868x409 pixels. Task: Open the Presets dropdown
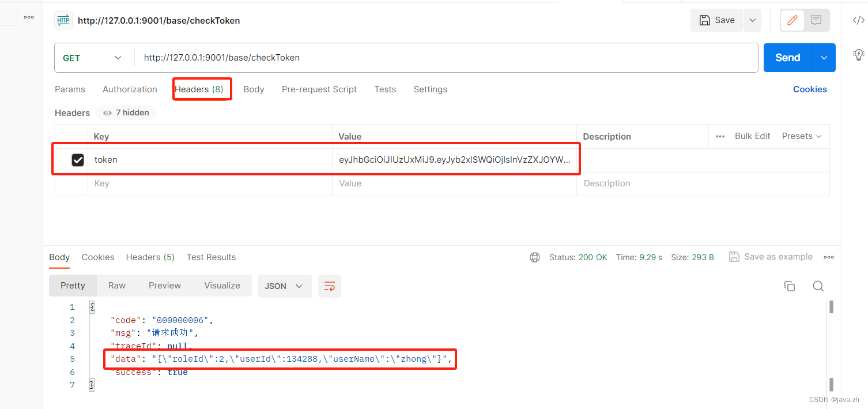[x=801, y=136]
